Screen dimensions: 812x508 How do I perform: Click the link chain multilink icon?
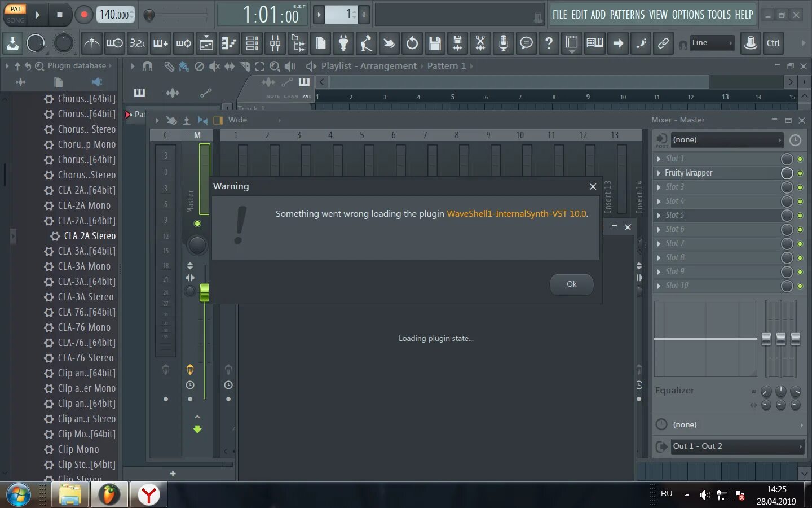click(664, 43)
